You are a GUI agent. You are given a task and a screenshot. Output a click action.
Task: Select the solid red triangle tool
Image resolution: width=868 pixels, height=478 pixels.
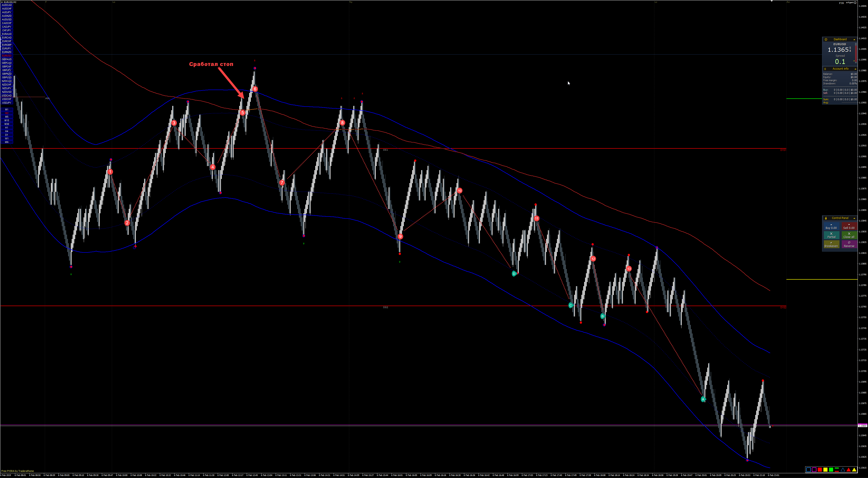849,470
